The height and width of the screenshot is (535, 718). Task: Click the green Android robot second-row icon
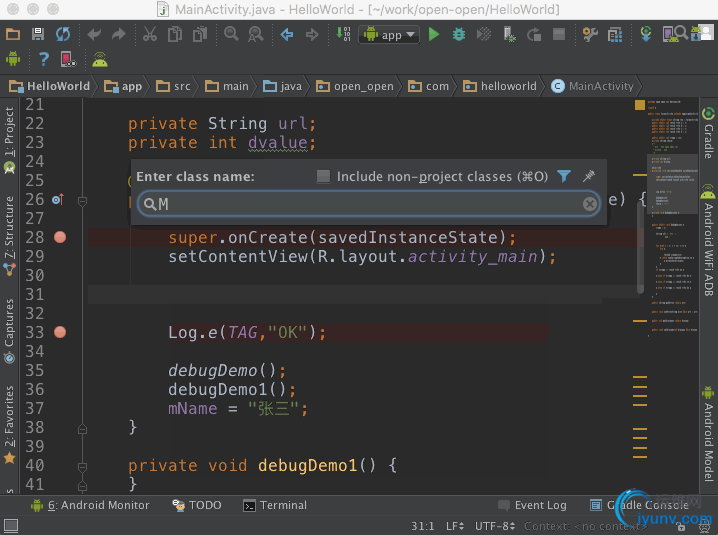pos(13,59)
